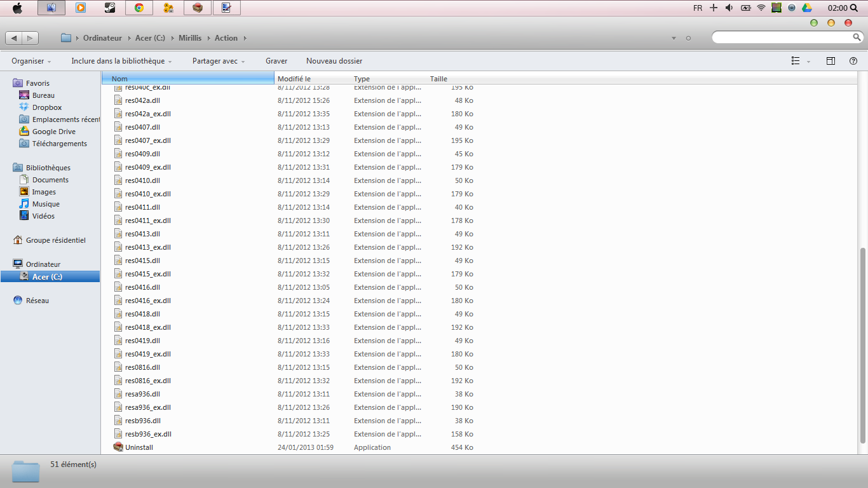This screenshot has height=488, width=868.
Task: Click the Mirillis breadcrumb in address bar
Action: [190, 38]
